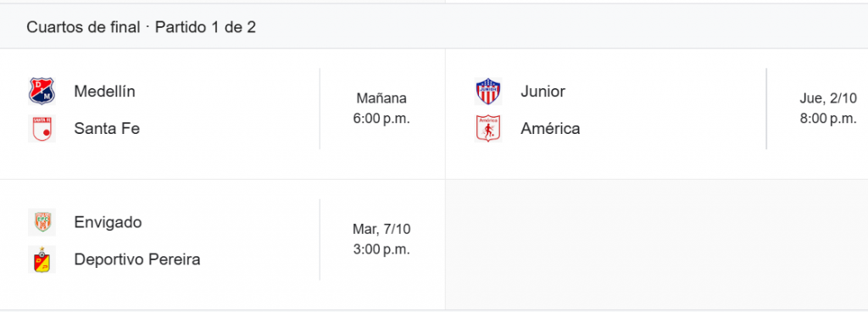Viewport: 868px width, 312px height.
Task: Click the Envigado team name
Action: coord(108,222)
